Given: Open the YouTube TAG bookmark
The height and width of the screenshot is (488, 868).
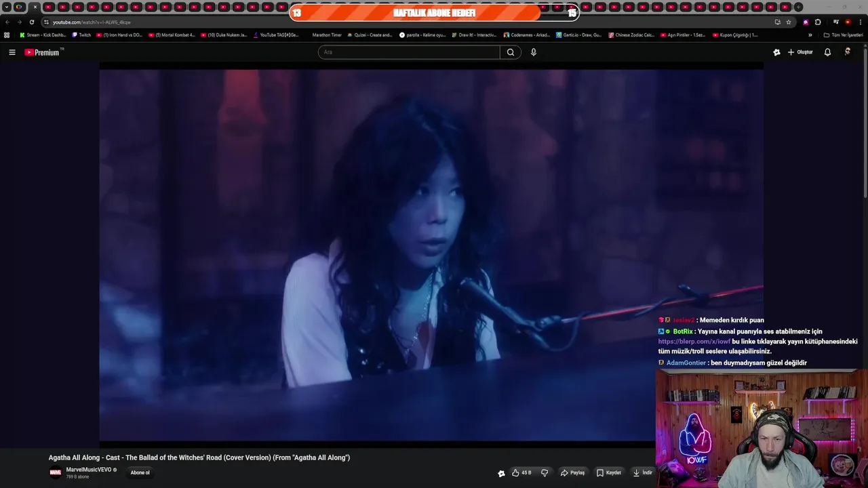Looking at the screenshot, I should [276, 35].
